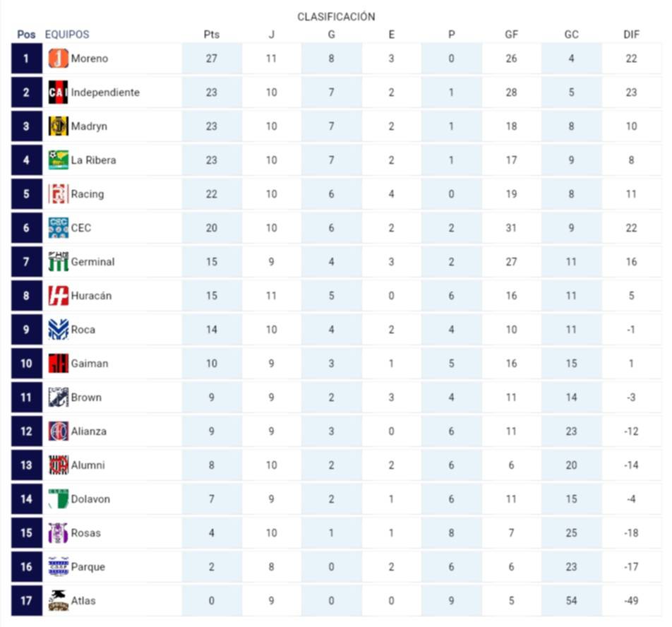Click the Dolavon team name
This screenshot has width=672, height=627.
pyautogui.click(x=90, y=499)
